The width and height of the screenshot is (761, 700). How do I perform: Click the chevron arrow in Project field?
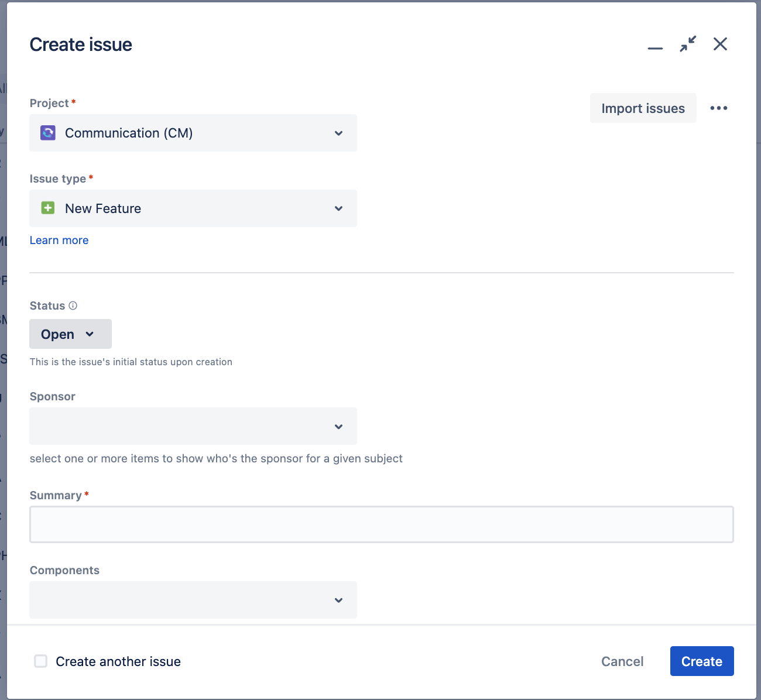coord(338,133)
